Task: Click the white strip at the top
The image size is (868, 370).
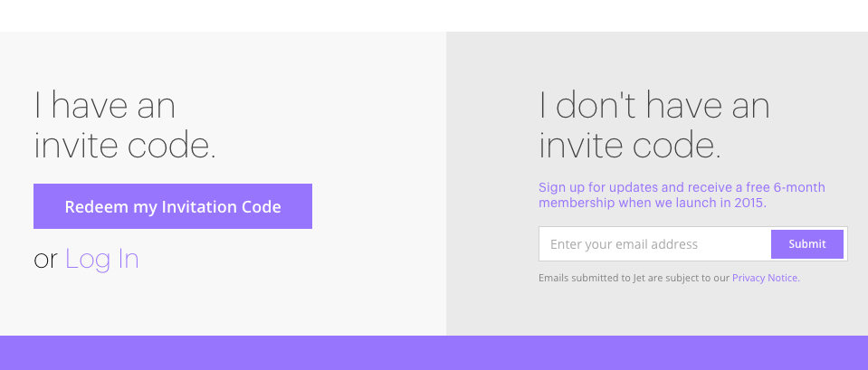Action: point(434,14)
